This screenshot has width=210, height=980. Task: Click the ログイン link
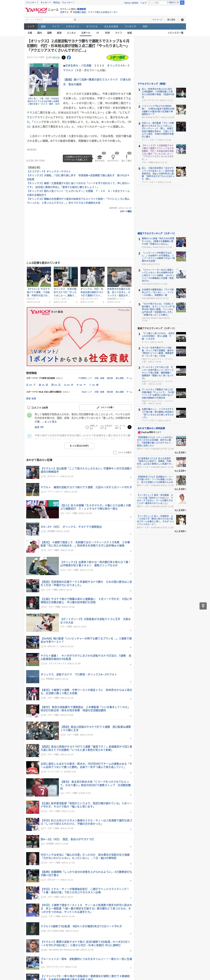coord(64,12)
